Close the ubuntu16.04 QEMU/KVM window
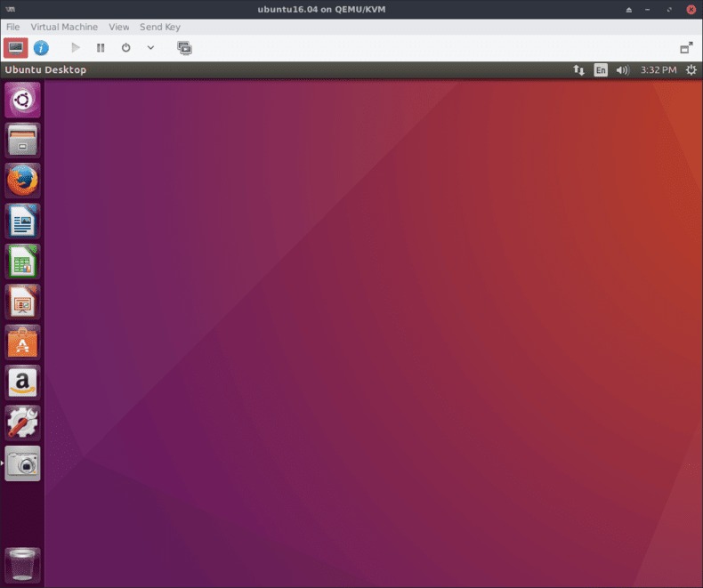 pos(691,10)
